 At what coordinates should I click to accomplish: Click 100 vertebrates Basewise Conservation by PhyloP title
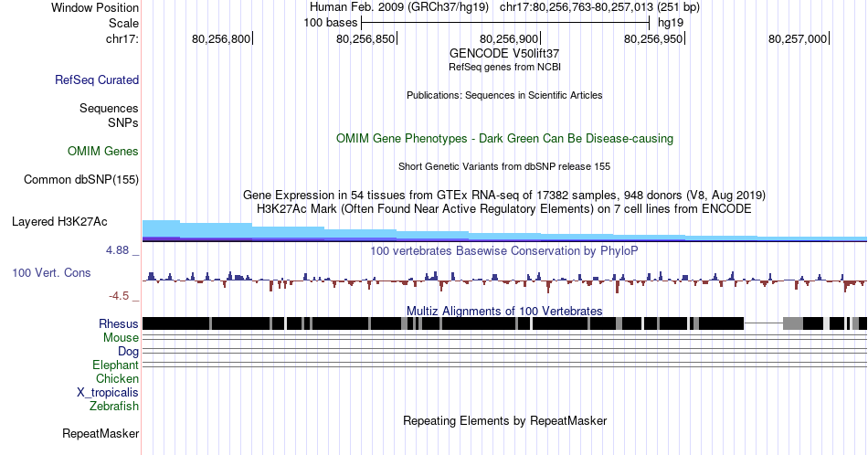click(x=504, y=250)
